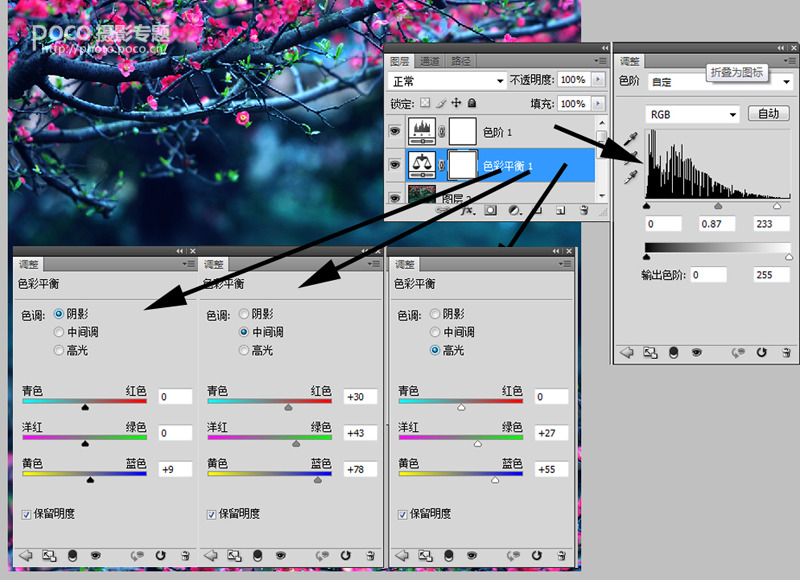
Task: Hide the 色彩平衡 1 layer with its eye
Action: pos(395,164)
